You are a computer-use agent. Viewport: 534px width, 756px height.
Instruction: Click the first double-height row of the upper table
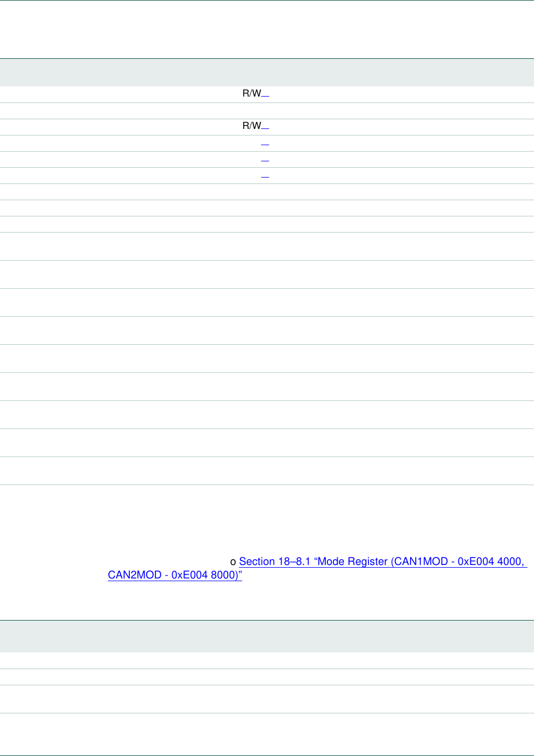pyautogui.click(x=267, y=247)
